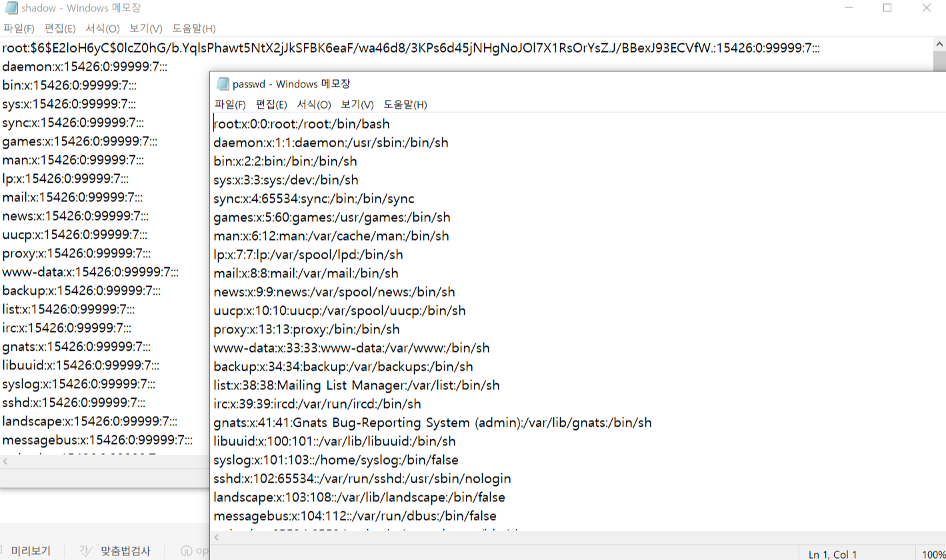Click the news:x:9:9 line in passwd
This screenshot has width=946, height=560.
click(x=334, y=292)
